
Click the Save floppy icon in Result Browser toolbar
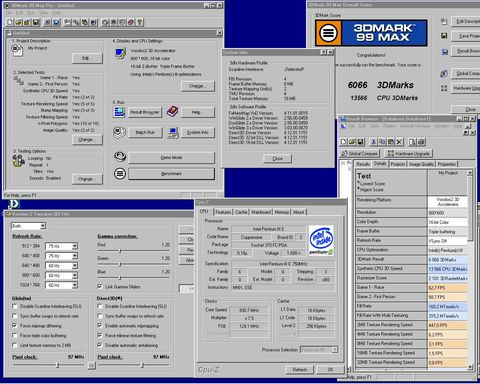(x=360, y=142)
